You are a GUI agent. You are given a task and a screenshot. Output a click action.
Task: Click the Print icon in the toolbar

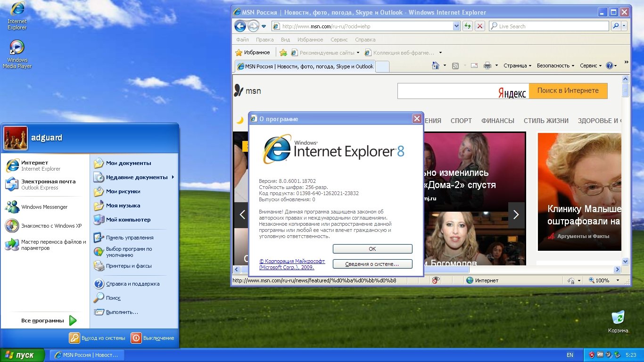click(487, 66)
